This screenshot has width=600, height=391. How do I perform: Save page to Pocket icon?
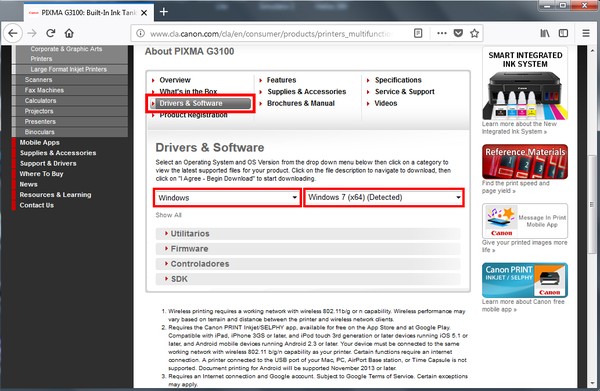coord(458,33)
